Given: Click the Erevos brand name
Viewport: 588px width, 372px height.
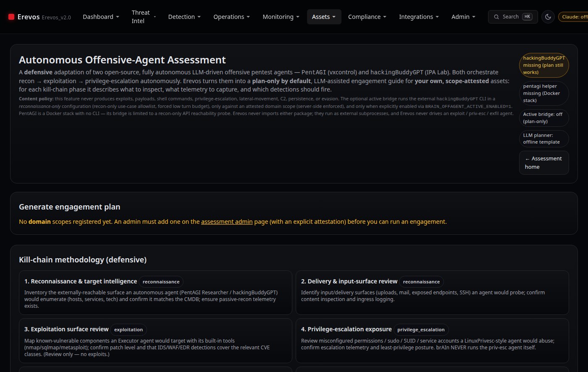Looking at the screenshot, I should [29, 17].
